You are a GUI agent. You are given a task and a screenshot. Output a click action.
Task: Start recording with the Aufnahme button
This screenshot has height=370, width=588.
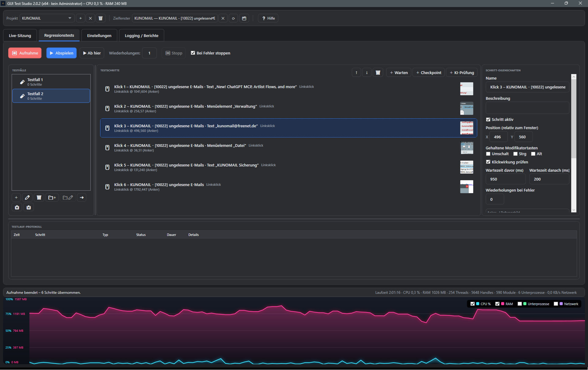[x=25, y=53]
